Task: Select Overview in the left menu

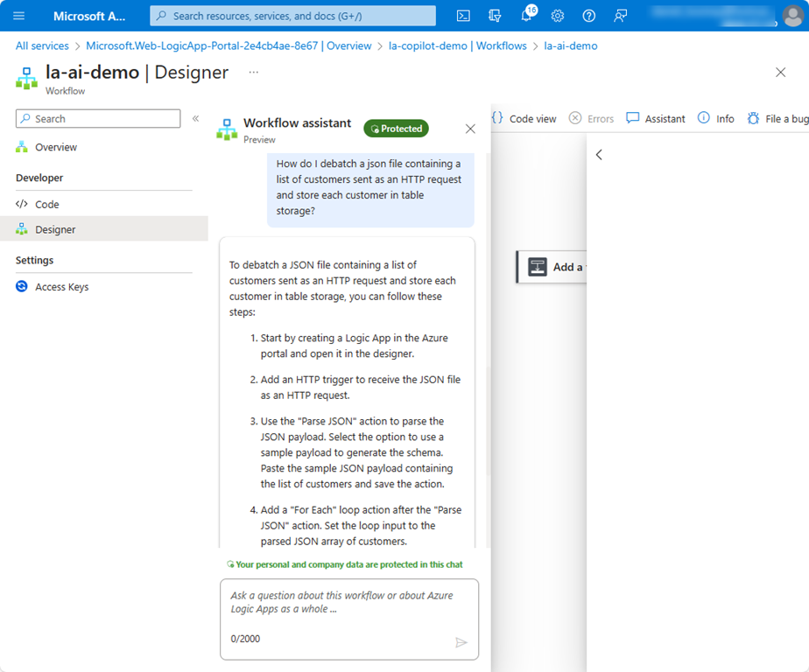Action: 56,147
